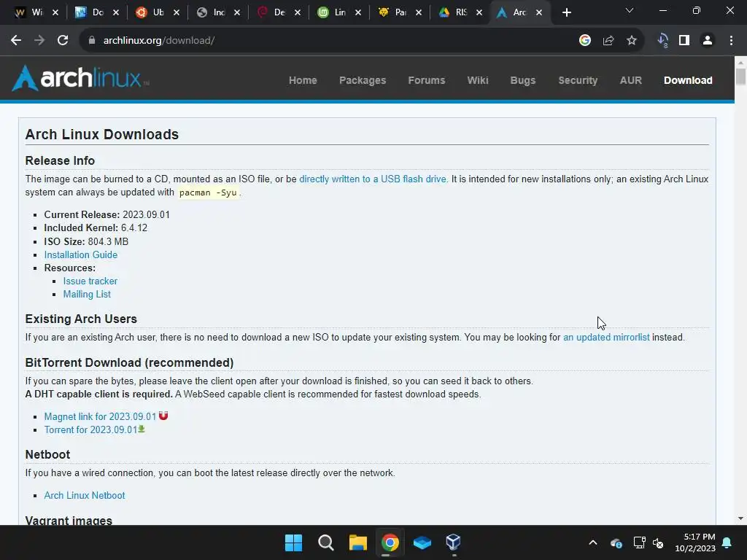Open Windows taskbar search
This screenshot has height=560, width=747.
[x=326, y=542]
